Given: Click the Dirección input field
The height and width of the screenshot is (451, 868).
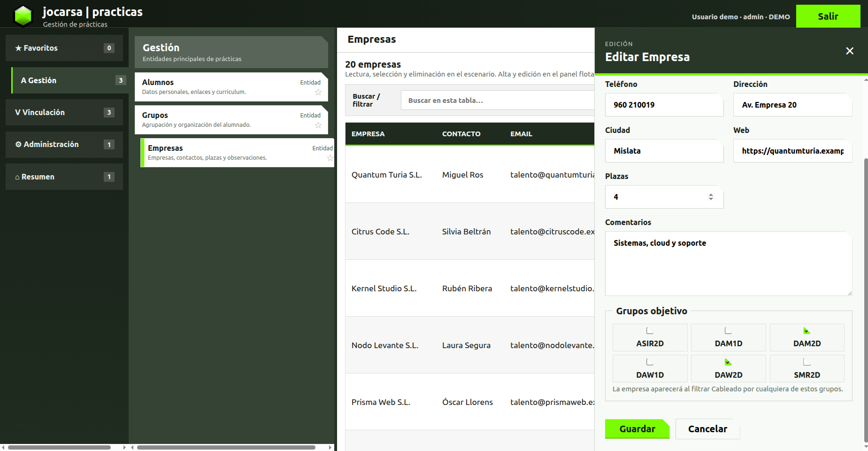Looking at the screenshot, I should point(792,105).
